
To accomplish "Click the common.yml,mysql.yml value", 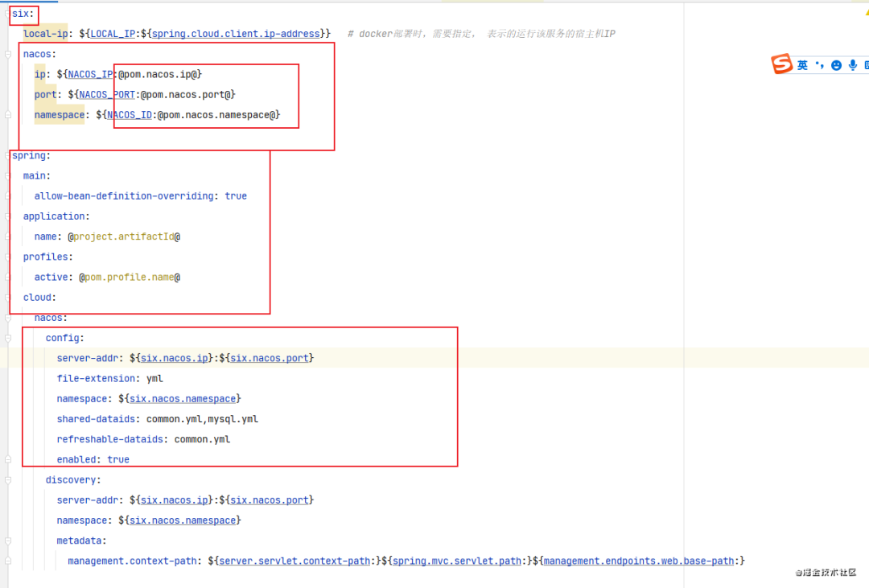I will [202, 419].
